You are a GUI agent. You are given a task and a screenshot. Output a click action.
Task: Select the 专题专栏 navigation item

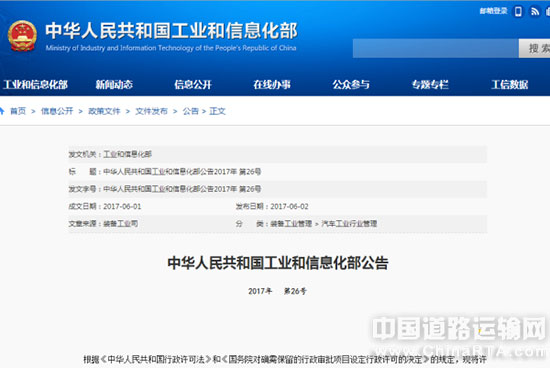click(430, 85)
